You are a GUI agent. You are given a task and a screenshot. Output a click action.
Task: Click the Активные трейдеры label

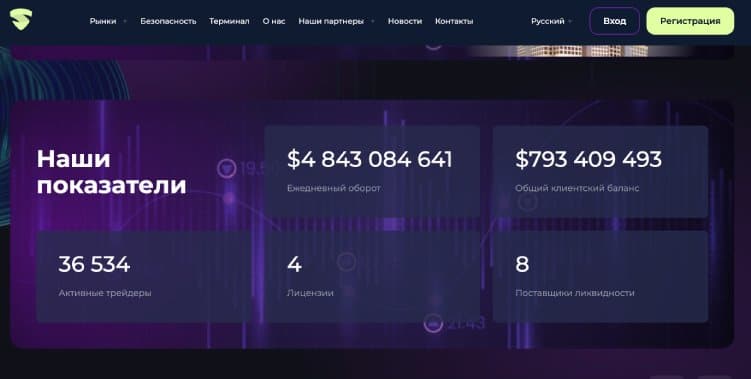[x=105, y=293]
